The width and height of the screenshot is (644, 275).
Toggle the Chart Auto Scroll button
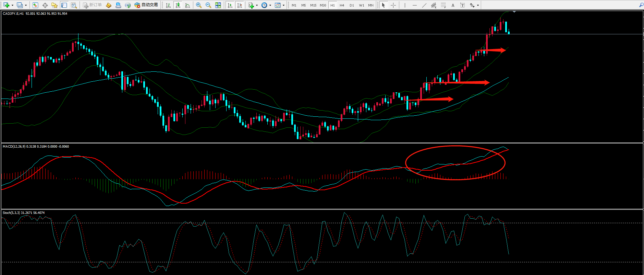[x=230, y=5]
